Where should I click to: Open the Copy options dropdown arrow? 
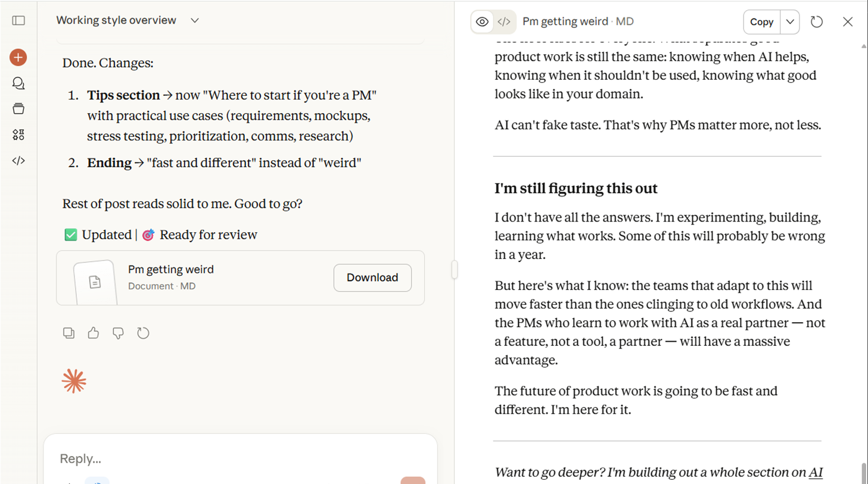(790, 22)
